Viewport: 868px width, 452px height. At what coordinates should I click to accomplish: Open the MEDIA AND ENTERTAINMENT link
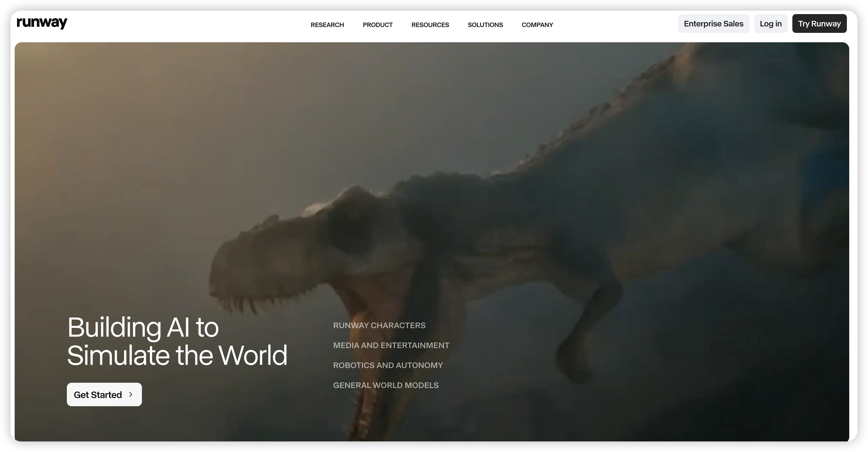[x=391, y=345]
